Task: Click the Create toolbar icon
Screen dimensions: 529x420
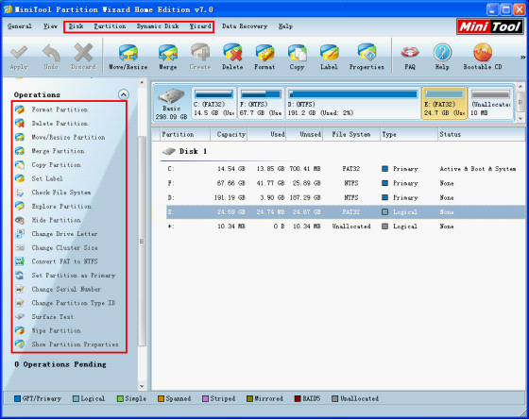Action: [x=200, y=57]
